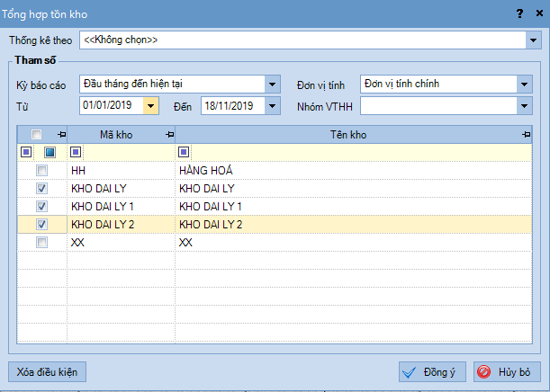This screenshot has height=392, width=550.
Task: Click the Từ date field 01/01/2019
Action: click(112, 106)
